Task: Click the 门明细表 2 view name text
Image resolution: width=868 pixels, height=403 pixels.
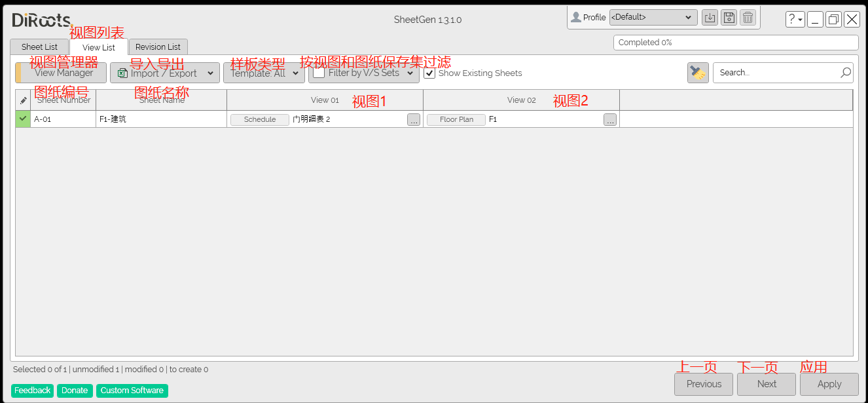Action: tap(312, 120)
